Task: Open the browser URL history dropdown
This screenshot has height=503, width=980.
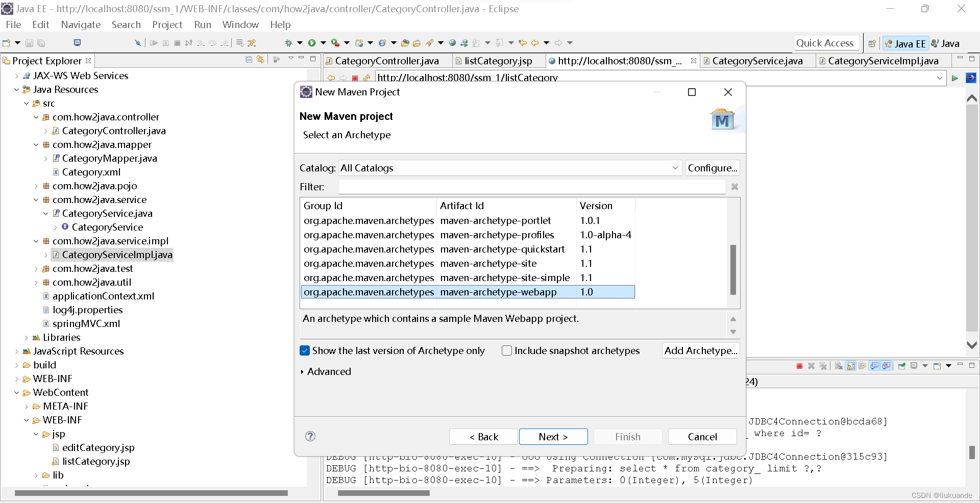Action: pos(940,78)
